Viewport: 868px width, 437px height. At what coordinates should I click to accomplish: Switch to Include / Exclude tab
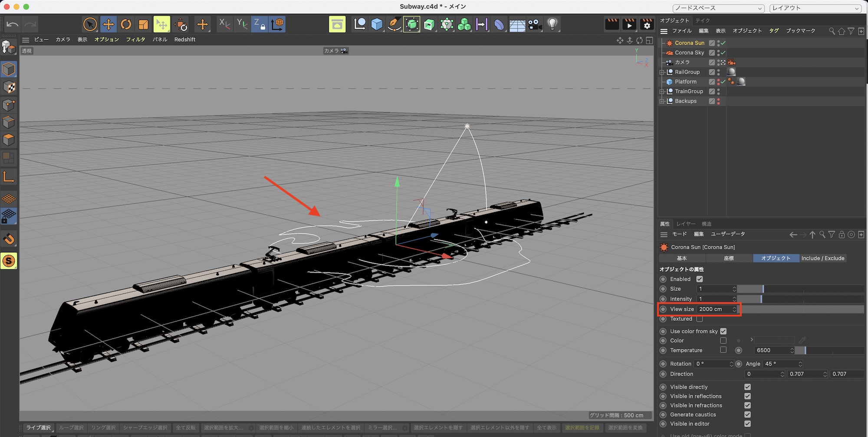(822, 258)
